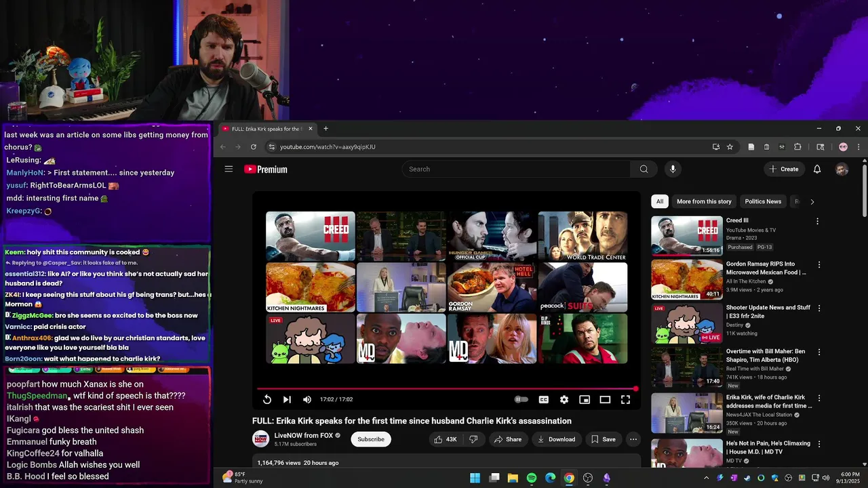The image size is (868, 488).
Task: Reload the YouTube page
Action: (x=254, y=146)
